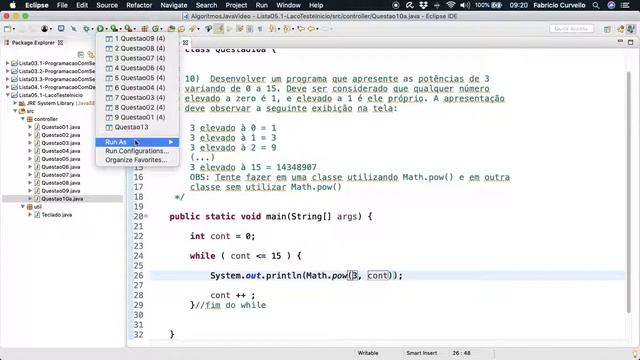Select Questao07.java in explorer
The height and width of the screenshot is (360, 640).
(61, 175)
